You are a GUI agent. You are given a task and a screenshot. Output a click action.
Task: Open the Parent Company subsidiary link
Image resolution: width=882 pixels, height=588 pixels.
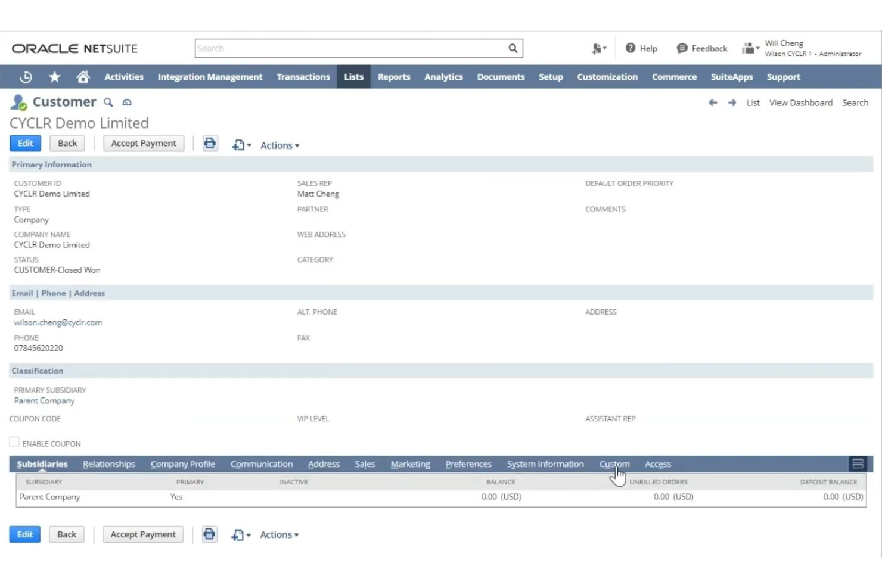click(x=44, y=400)
